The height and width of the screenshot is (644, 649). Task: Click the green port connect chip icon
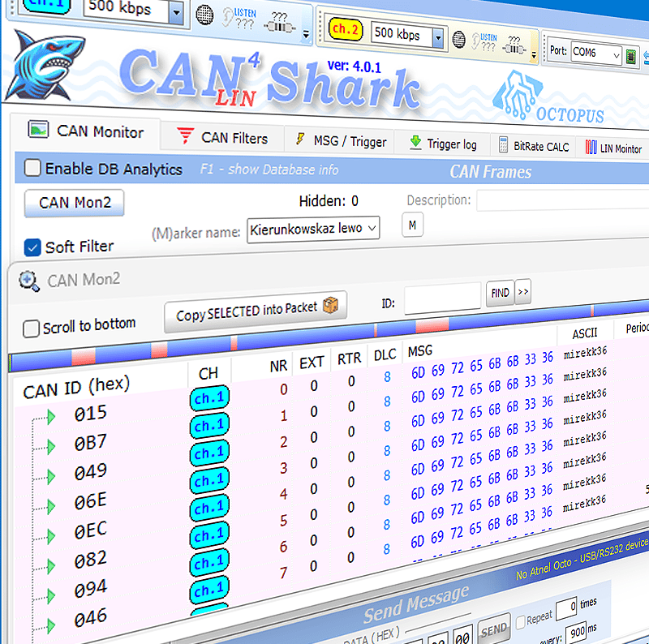pos(630,56)
